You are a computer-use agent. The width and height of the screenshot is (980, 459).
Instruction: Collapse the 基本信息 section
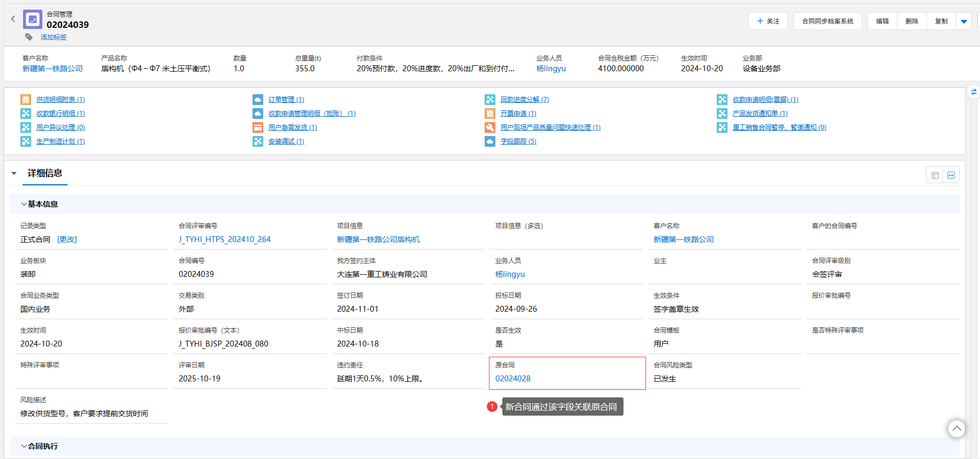pyautogui.click(x=24, y=204)
